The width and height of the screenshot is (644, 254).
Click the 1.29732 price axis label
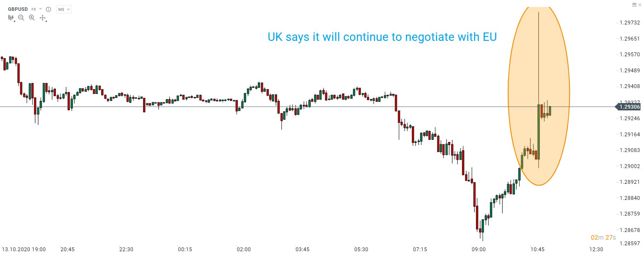pyautogui.click(x=630, y=23)
